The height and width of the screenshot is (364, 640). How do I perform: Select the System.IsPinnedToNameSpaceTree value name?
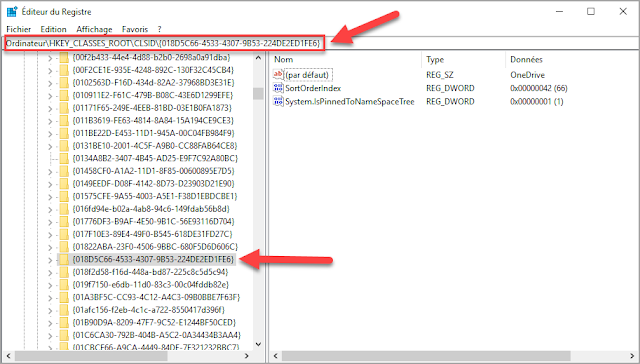click(x=349, y=102)
